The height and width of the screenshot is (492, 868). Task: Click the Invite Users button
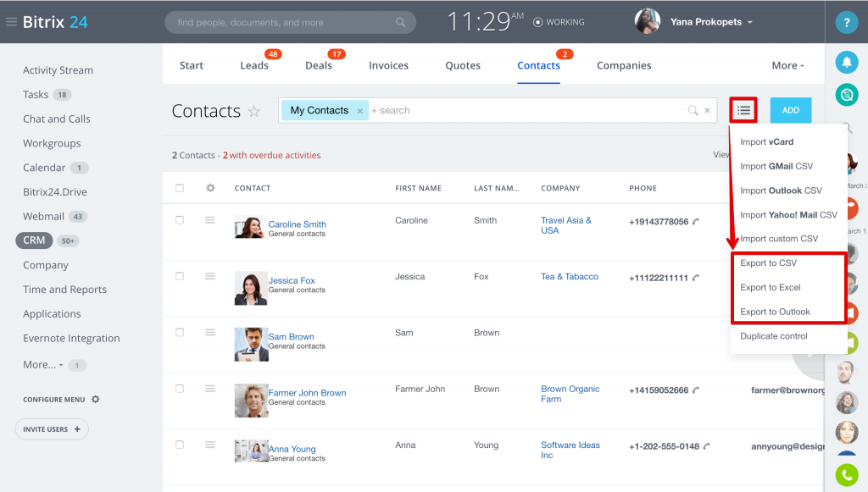[x=52, y=429]
